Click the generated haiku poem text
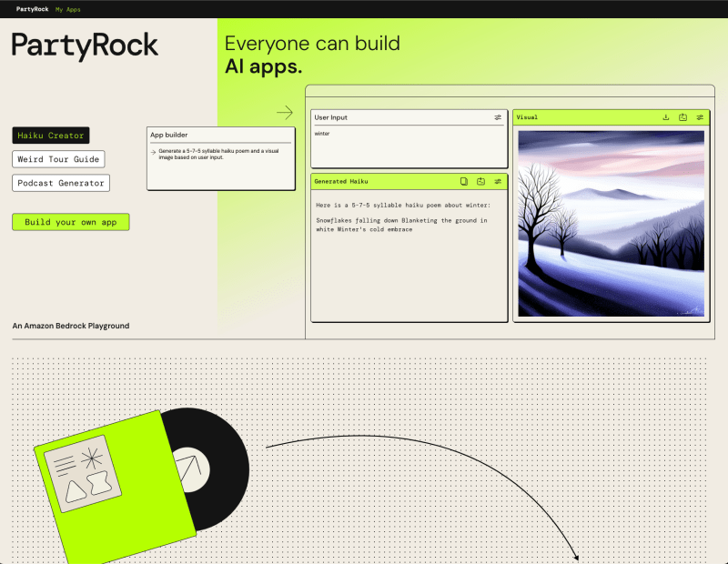 click(x=401, y=225)
